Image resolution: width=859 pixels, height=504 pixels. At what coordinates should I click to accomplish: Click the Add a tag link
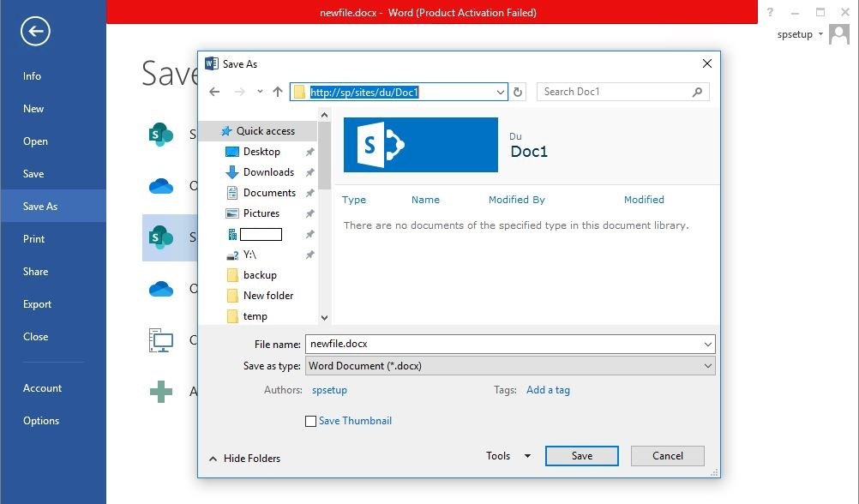click(548, 390)
